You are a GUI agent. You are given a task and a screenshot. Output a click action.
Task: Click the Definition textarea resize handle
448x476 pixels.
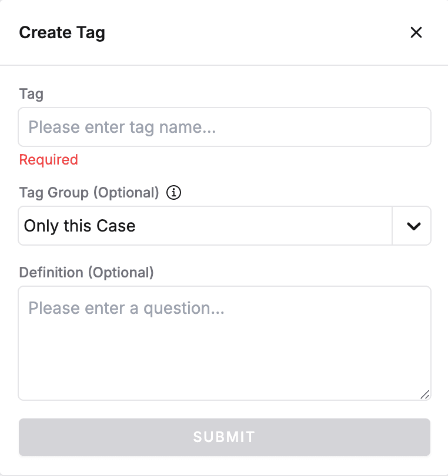[425, 395]
